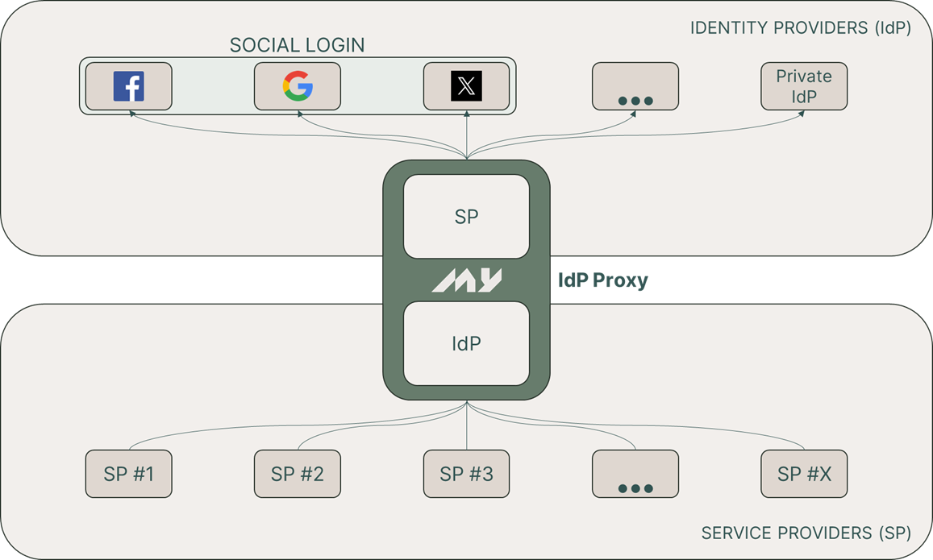The image size is (933, 560).
Task: Click the arrowhead pointing at Private IdP box
Action: click(x=802, y=114)
